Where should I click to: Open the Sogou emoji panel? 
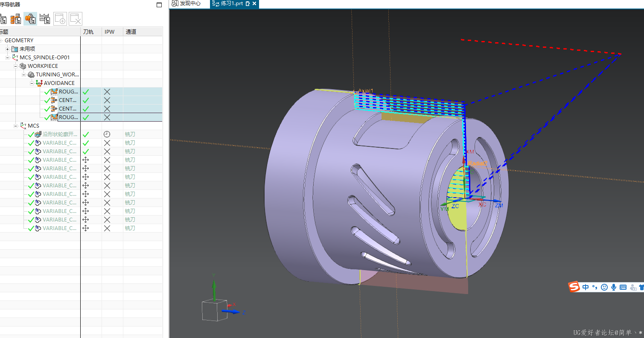604,287
